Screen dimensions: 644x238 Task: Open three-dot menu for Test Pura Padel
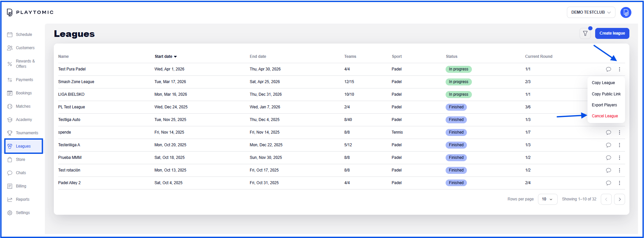tap(619, 69)
